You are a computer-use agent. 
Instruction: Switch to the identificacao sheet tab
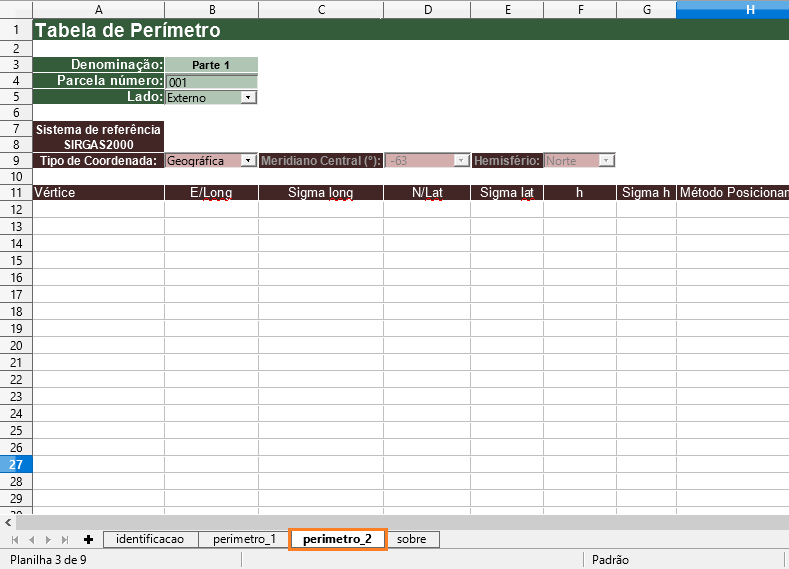[x=150, y=539]
